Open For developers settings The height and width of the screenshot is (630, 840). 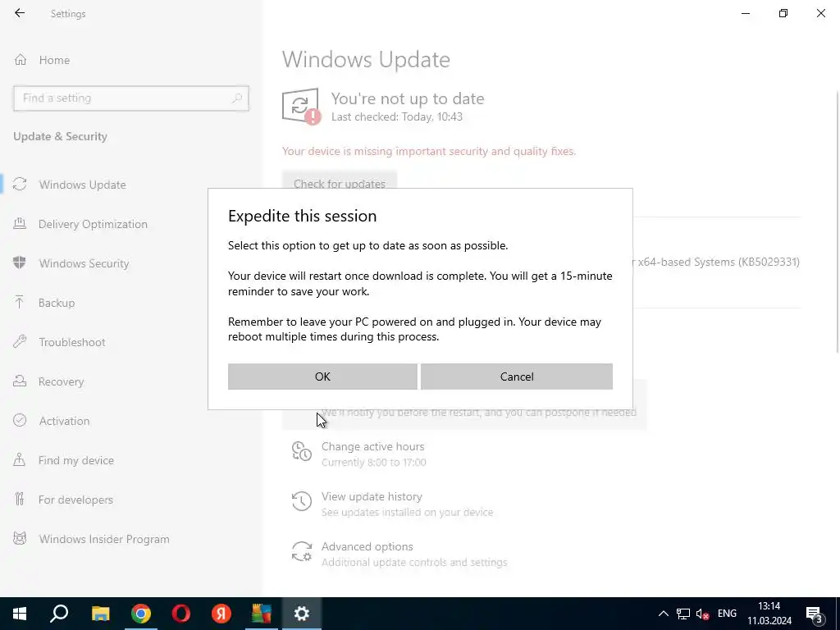(x=75, y=500)
